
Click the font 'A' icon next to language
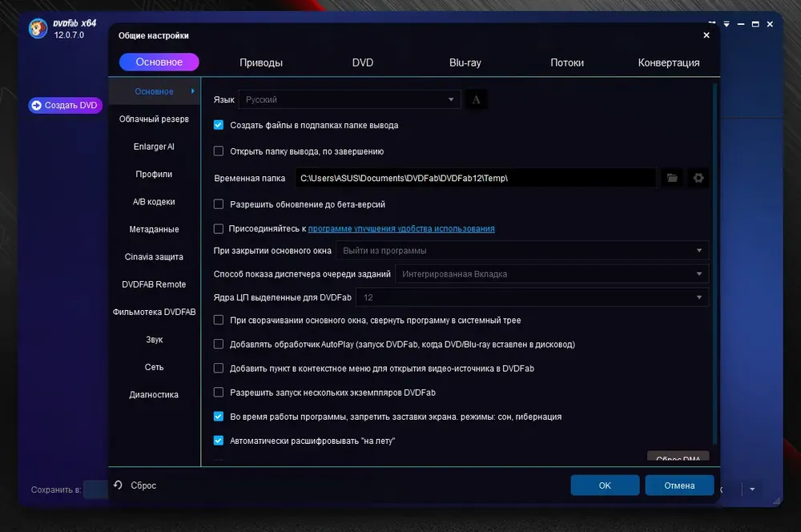tap(476, 99)
